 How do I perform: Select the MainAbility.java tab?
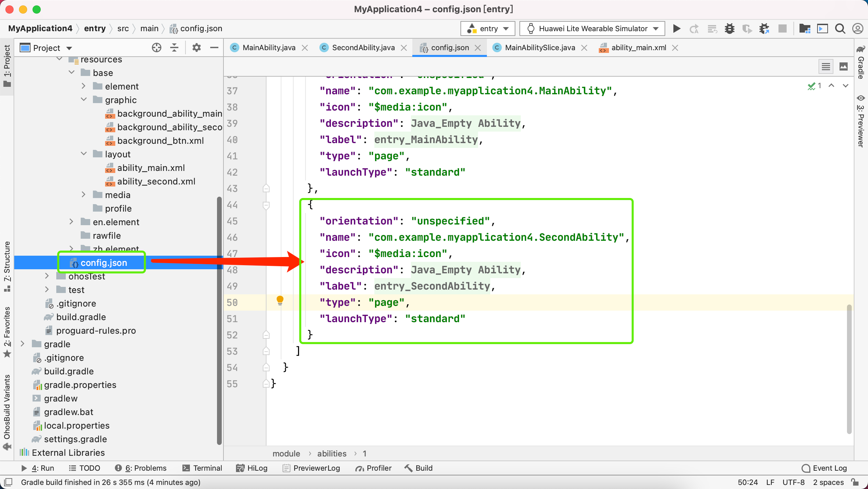pyautogui.click(x=269, y=48)
